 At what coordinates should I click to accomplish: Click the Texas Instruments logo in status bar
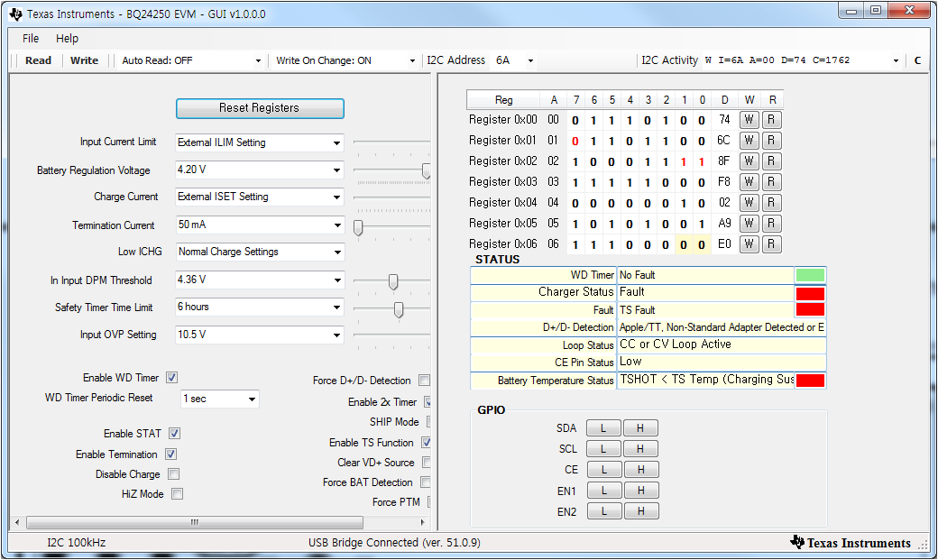(850, 543)
